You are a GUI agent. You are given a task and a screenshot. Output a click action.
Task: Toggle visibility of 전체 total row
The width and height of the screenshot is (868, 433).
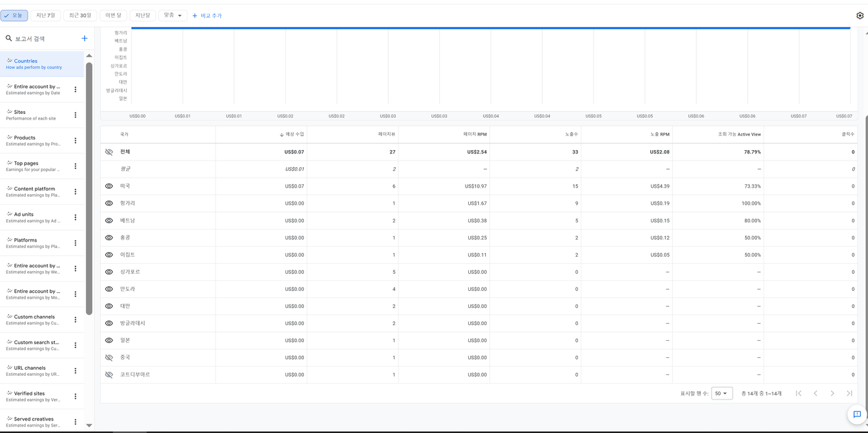pos(109,152)
